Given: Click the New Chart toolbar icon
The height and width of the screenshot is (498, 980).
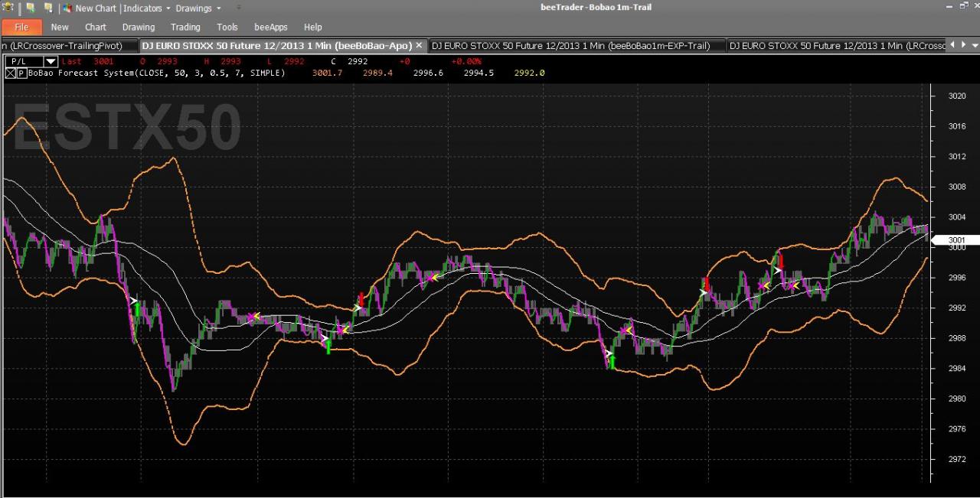Looking at the screenshot, I should click(68, 8).
